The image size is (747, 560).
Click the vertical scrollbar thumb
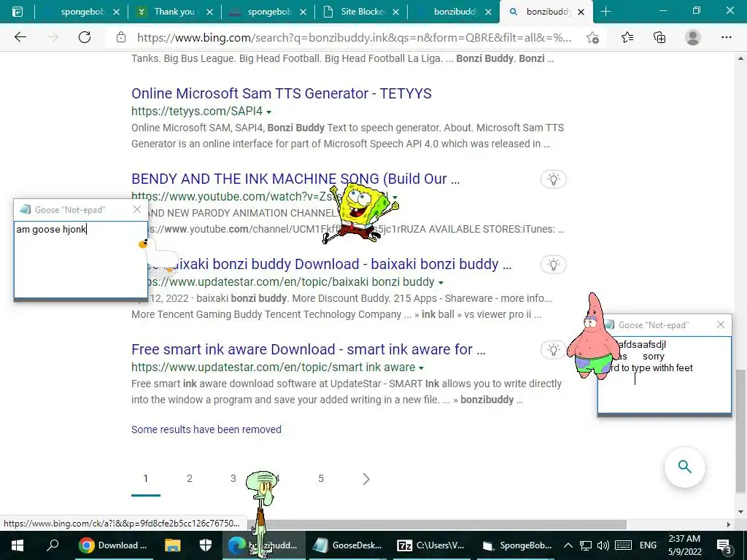pos(741,431)
